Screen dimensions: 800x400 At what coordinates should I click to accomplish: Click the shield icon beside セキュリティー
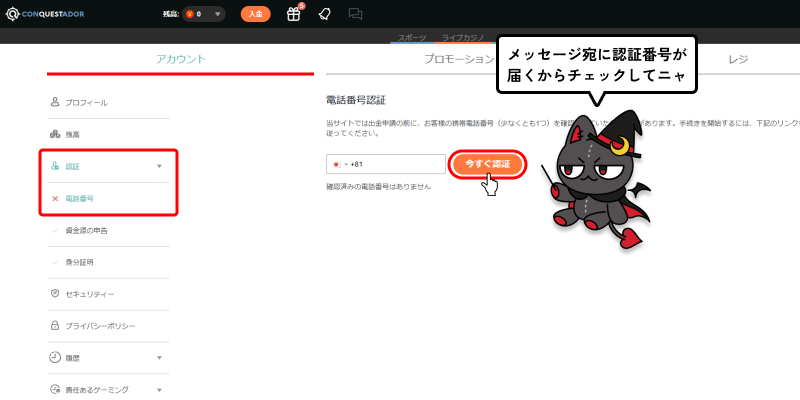pos(55,294)
